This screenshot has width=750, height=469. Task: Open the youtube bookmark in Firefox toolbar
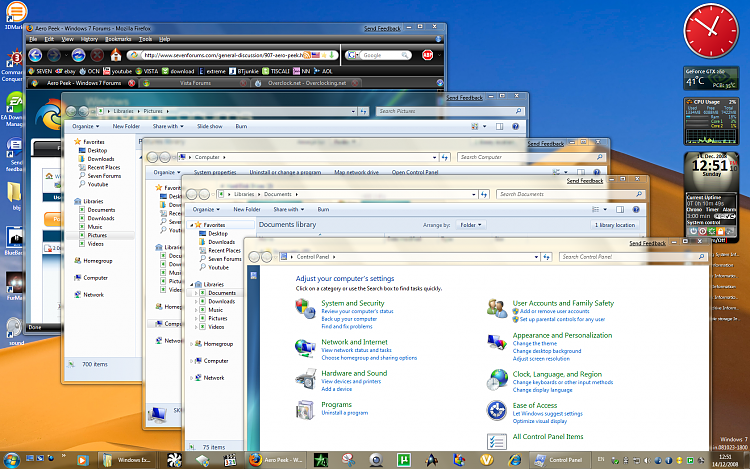click(x=117, y=71)
